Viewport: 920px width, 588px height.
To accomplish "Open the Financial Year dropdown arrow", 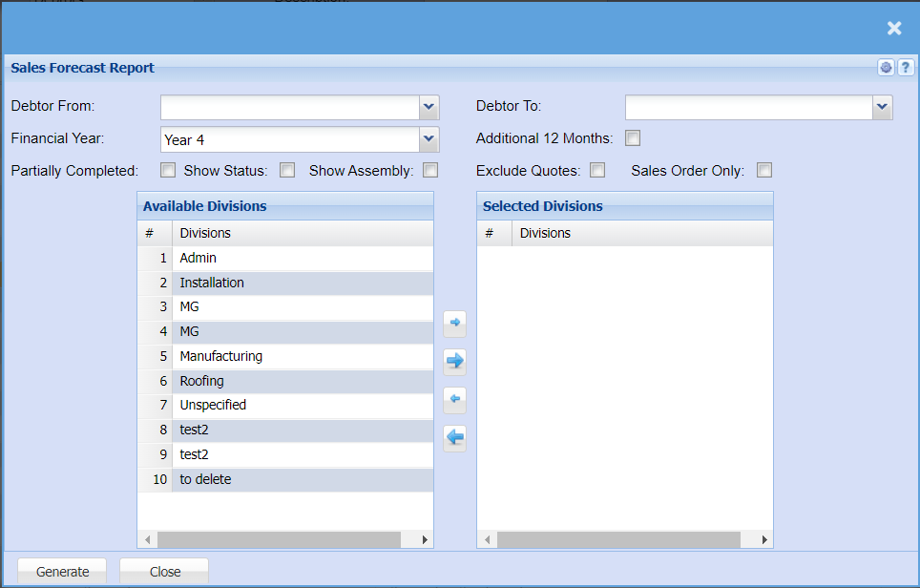I will pyautogui.click(x=429, y=139).
